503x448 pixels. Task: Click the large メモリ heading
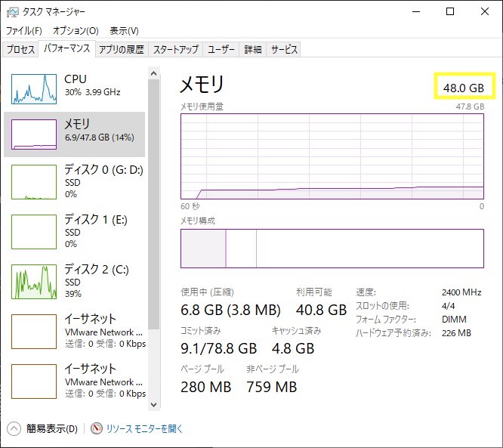coord(202,84)
